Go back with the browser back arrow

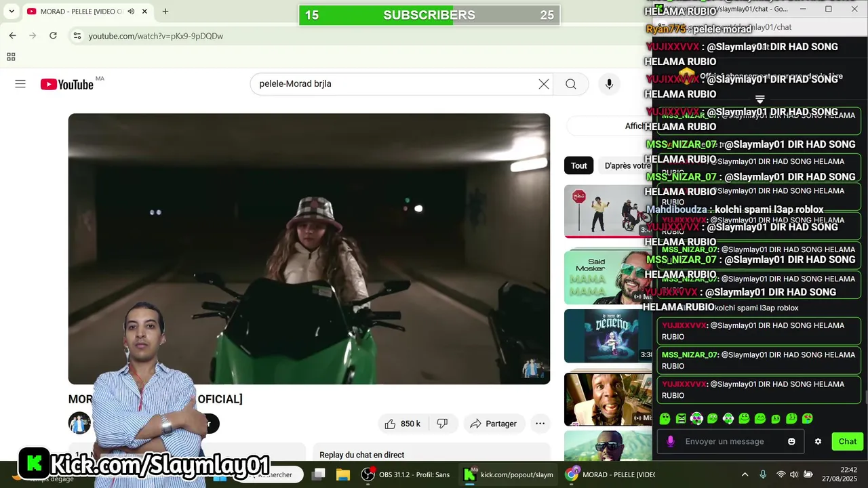pyautogui.click(x=13, y=35)
